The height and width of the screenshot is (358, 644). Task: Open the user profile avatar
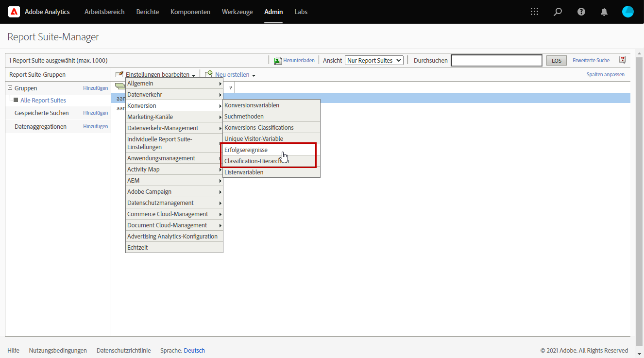click(627, 12)
